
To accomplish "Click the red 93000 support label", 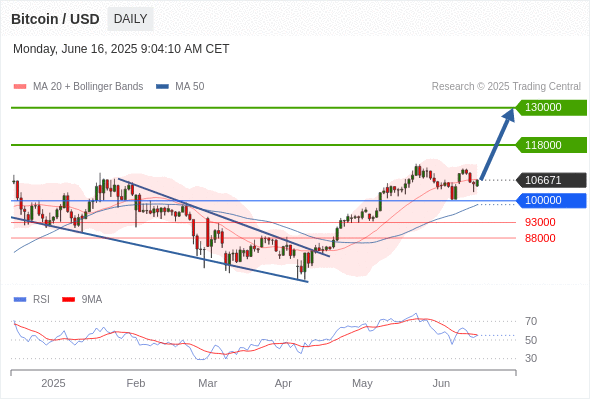I will pos(540,222).
